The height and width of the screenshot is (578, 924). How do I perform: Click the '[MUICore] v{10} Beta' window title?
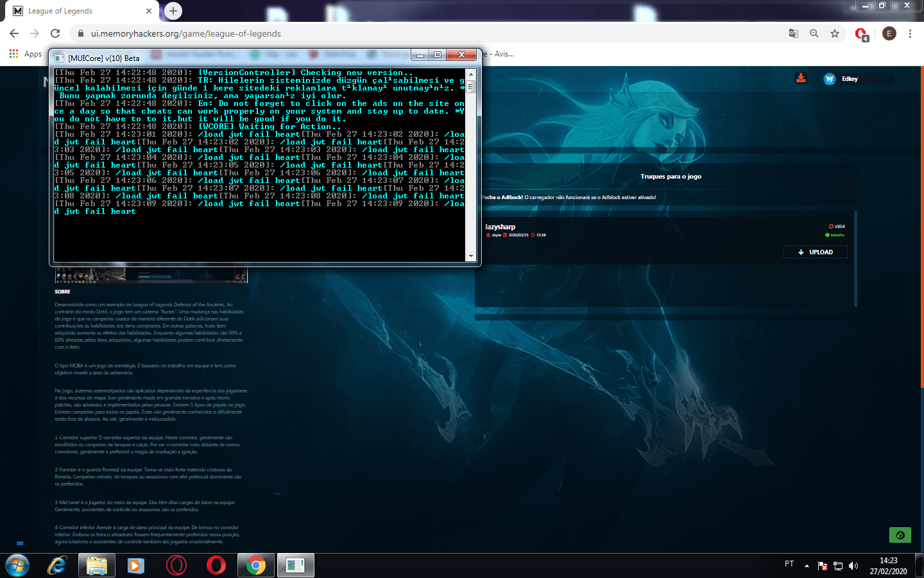(x=104, y=58)
